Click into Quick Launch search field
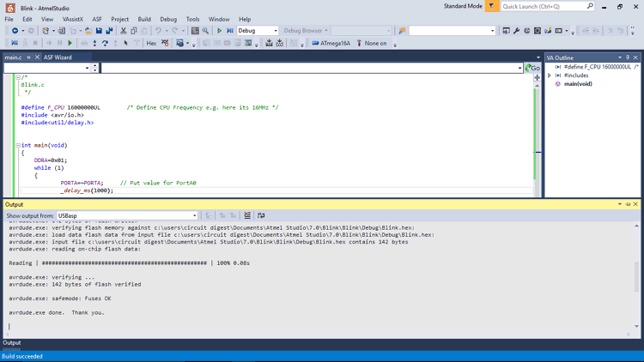The image size is (644, 362). [x=544, y=6]
